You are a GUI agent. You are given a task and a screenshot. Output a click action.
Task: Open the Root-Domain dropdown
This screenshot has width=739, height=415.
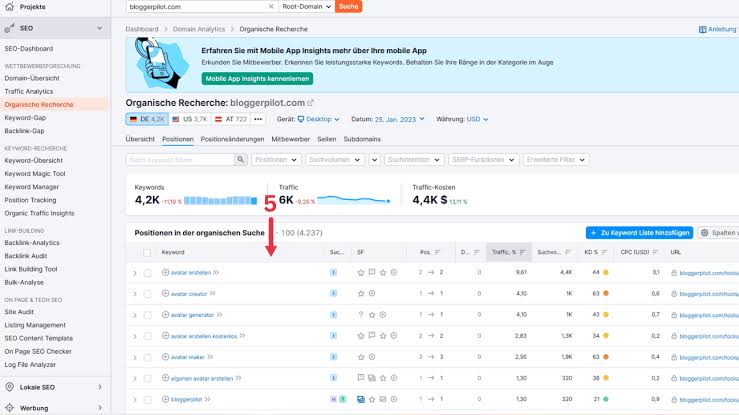coord(306,7)
